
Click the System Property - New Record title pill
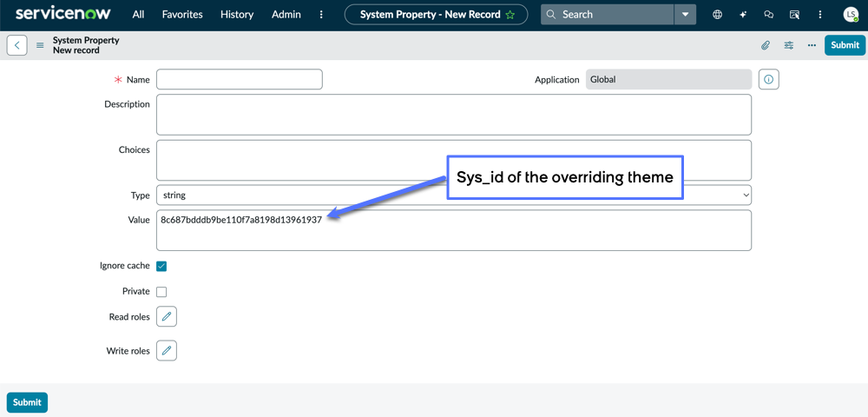click(x=437, y=15)
